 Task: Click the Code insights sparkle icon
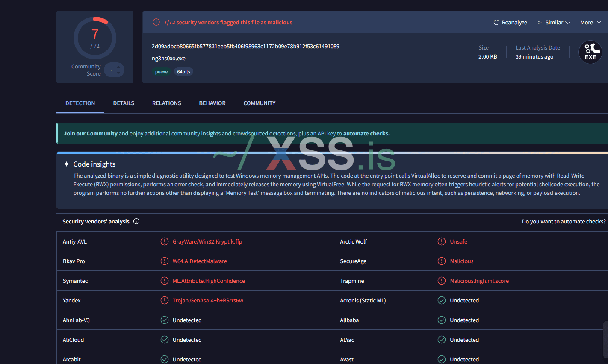(x=67, y=164)
